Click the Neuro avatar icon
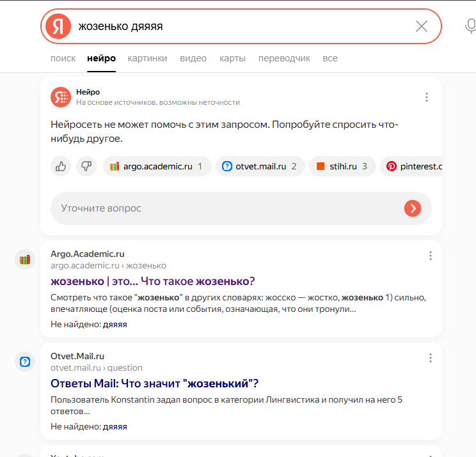The height and width of the screenshot is (457, 476). coord(61,97)
